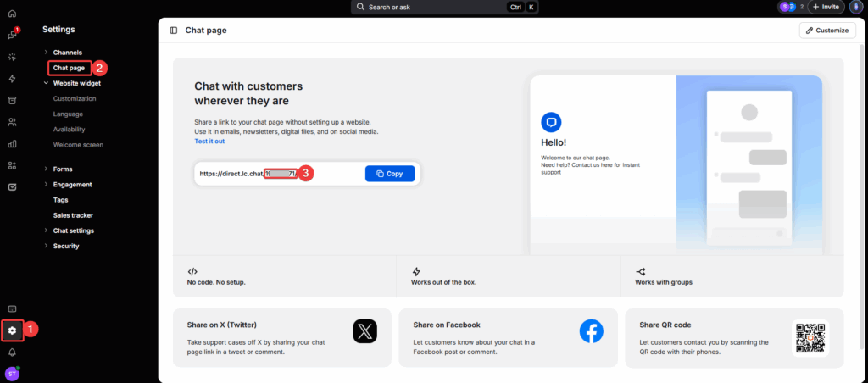Click the QR code thumbnail
Screen dimensions: 868x383
click(x=809, y=336)
